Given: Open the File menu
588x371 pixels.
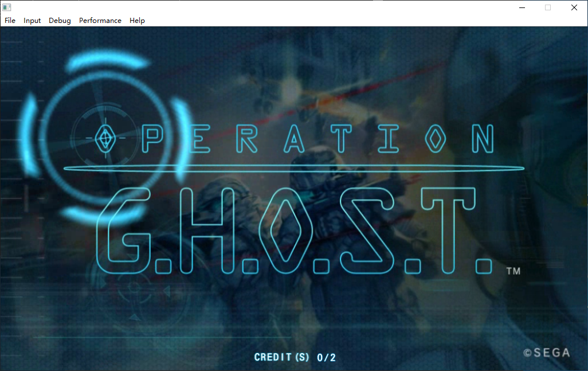Looking at the screenshot, I should (x=10, y=20).
